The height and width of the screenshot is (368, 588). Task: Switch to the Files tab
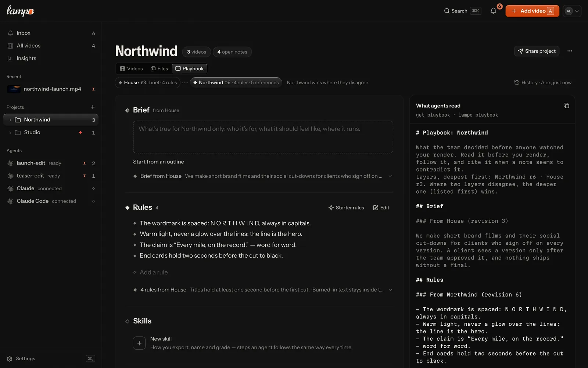pyautogui.click(x=159, y=69)
